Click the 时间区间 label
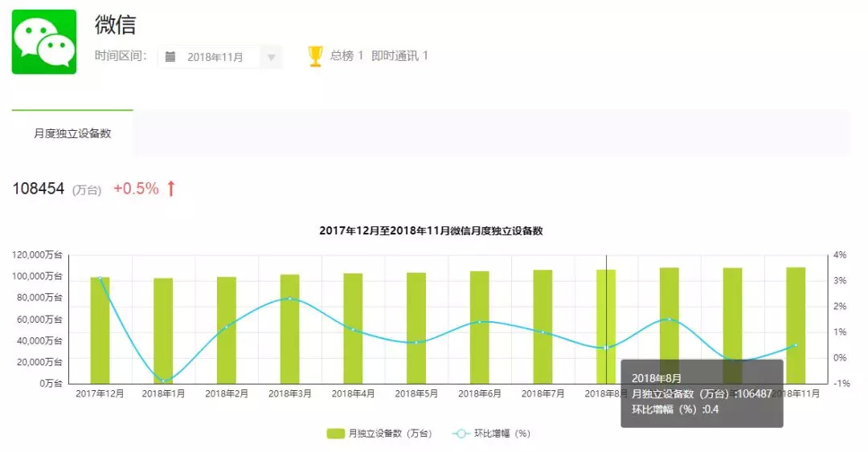868x452 pixels. pos(121,56)
